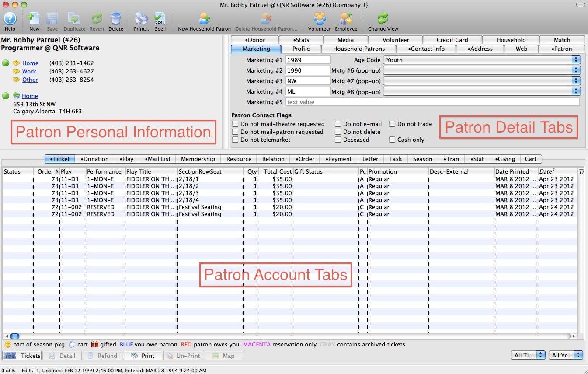Open the Volunteer toolbar icon

(x=320, y=19)
